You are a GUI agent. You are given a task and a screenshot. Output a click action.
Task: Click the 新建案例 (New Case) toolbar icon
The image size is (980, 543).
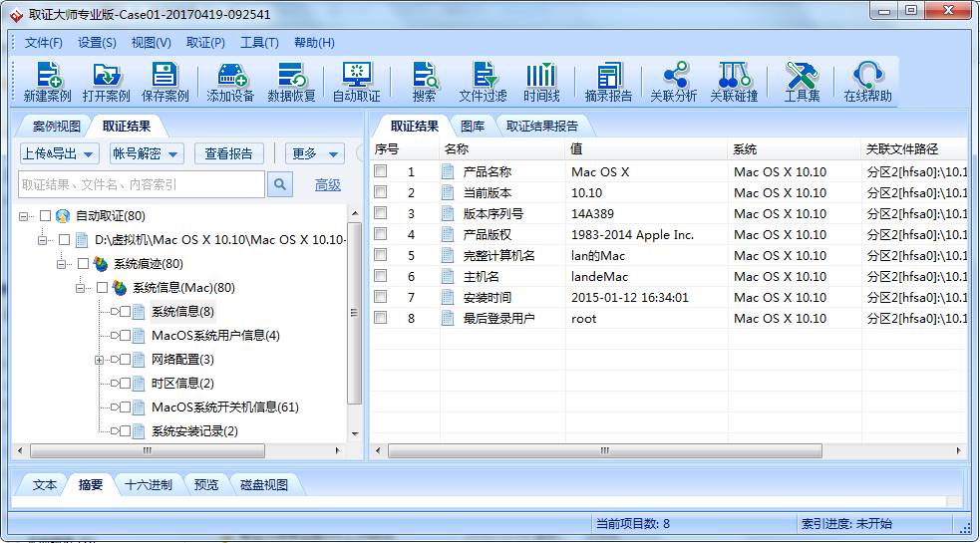[47, 81]
